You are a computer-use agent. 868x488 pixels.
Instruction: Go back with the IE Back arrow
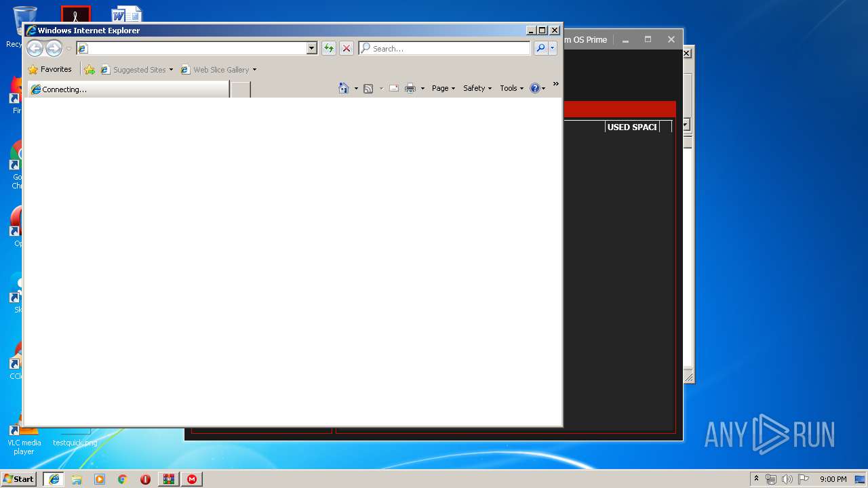coord(35,48)
